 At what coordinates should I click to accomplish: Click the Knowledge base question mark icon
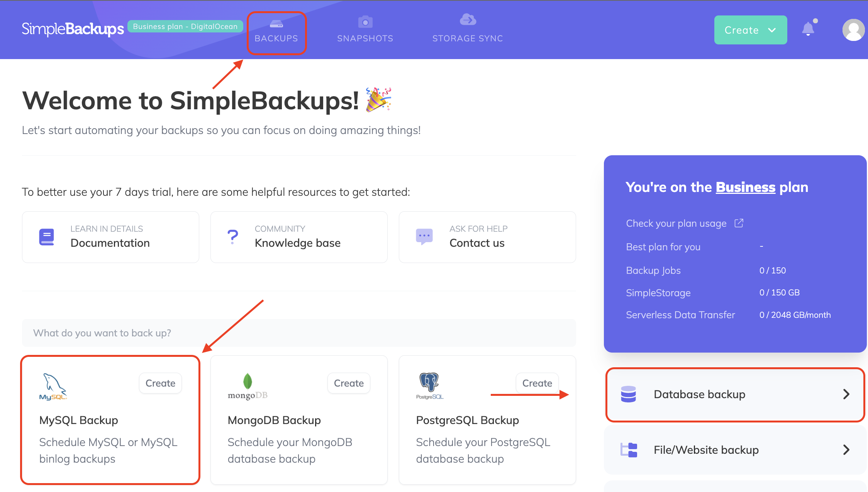pyautogui.click(x=233, y=237)
